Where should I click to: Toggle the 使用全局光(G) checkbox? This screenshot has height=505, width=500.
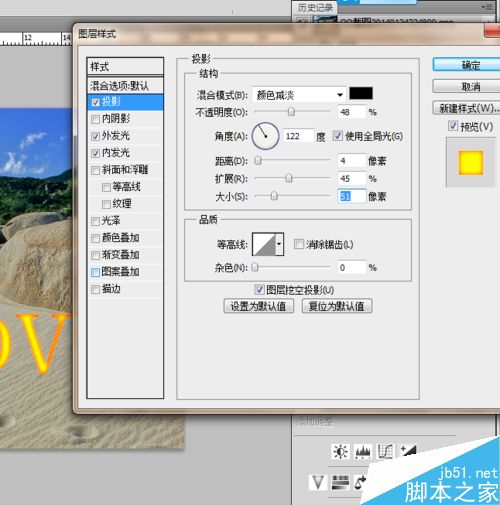point(338,136)
